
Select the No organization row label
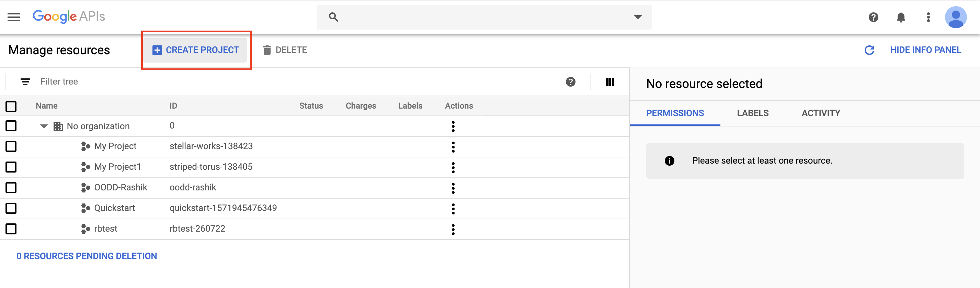click(98, 126)
